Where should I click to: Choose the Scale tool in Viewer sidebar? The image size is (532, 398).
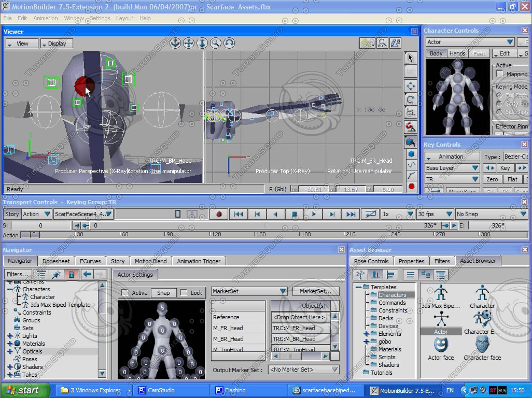(x=411, y=113)
